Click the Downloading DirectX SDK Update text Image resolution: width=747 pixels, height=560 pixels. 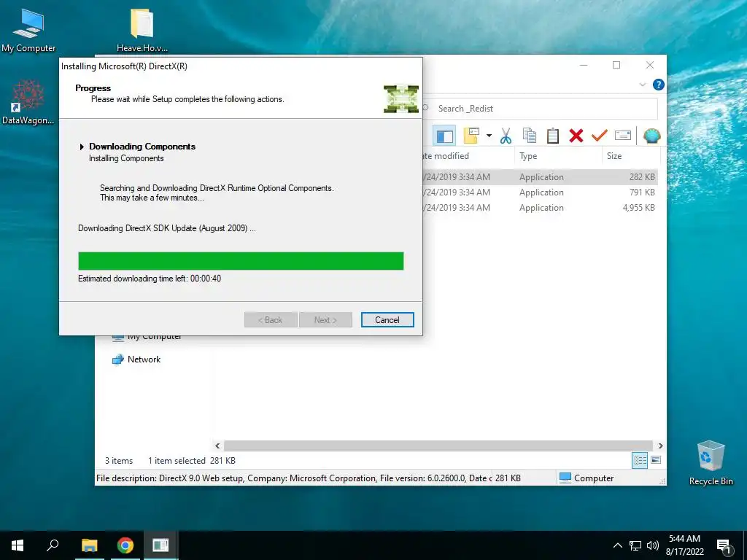tap(167, 228)
